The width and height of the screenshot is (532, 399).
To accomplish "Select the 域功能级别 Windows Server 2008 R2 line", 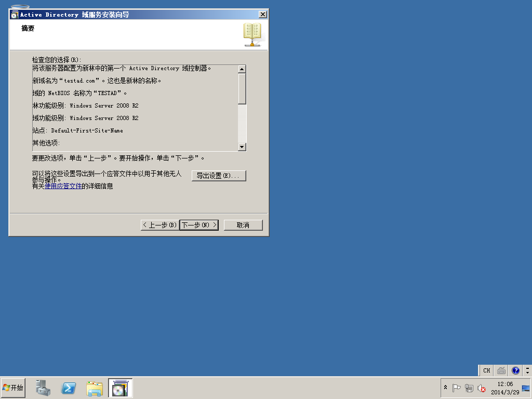I will pos(86,118).
